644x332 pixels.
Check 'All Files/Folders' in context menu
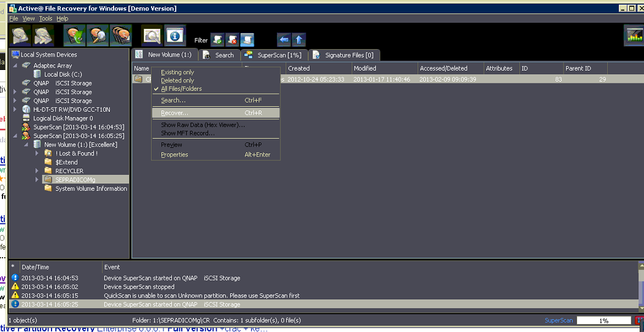181,88
